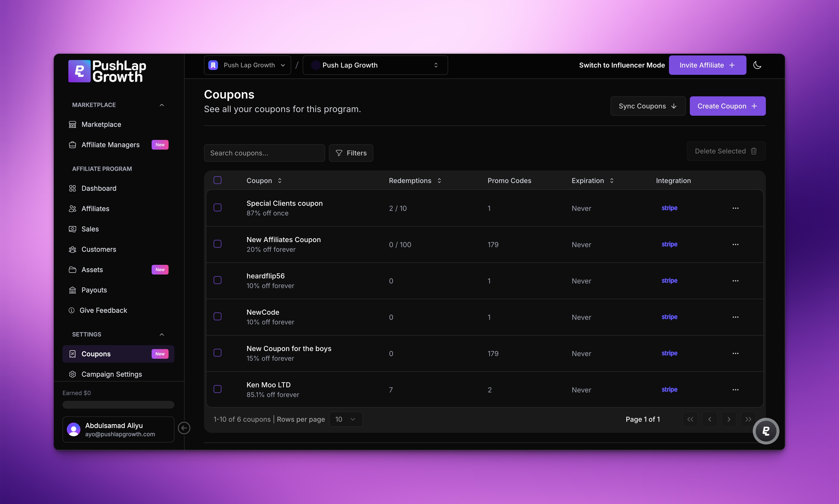The height and width of the screenshot is (504, 839).
Task: Click the floating Push Lap chat widget
Action: (766, 431)
